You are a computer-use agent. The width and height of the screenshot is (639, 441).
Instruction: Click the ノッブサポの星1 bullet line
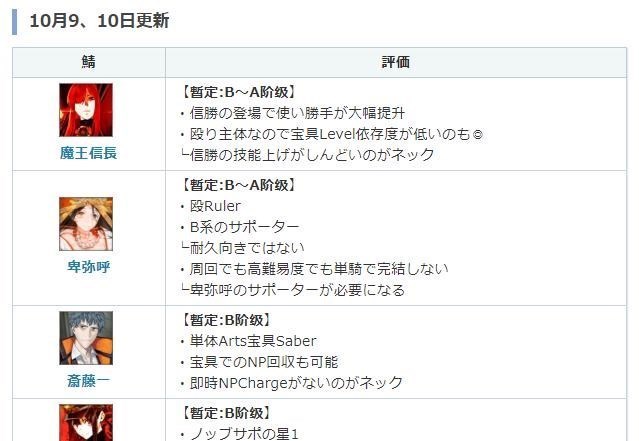pos(240,434)
